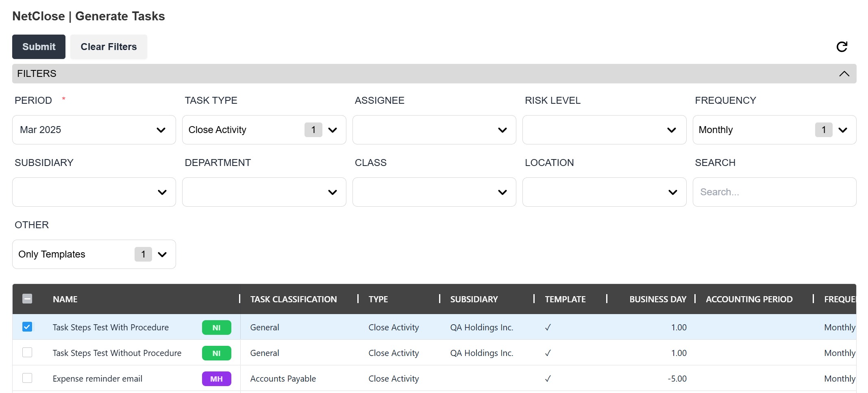Click into the Search input field
Screen dimensions: 868x393
774,192
